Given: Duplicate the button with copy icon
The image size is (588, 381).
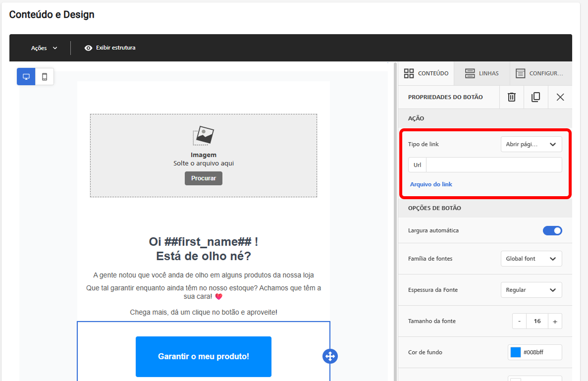Looking at the screenshot, I should (x=536, y=97).
